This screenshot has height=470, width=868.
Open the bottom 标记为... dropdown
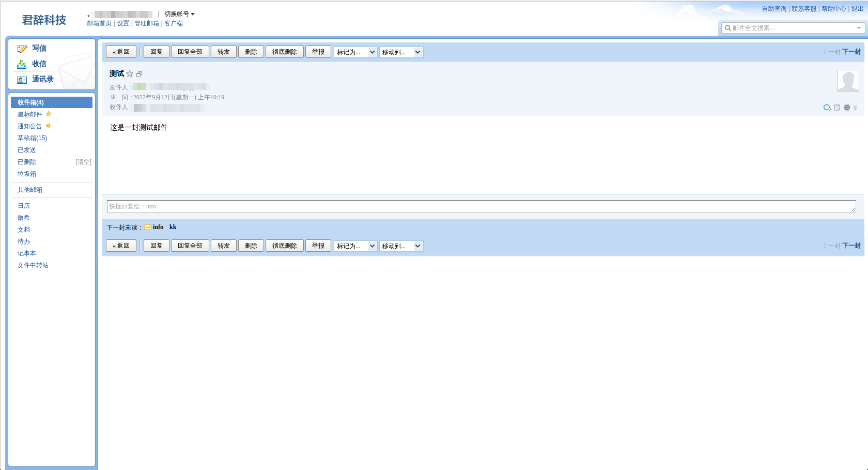pos(356,246)
